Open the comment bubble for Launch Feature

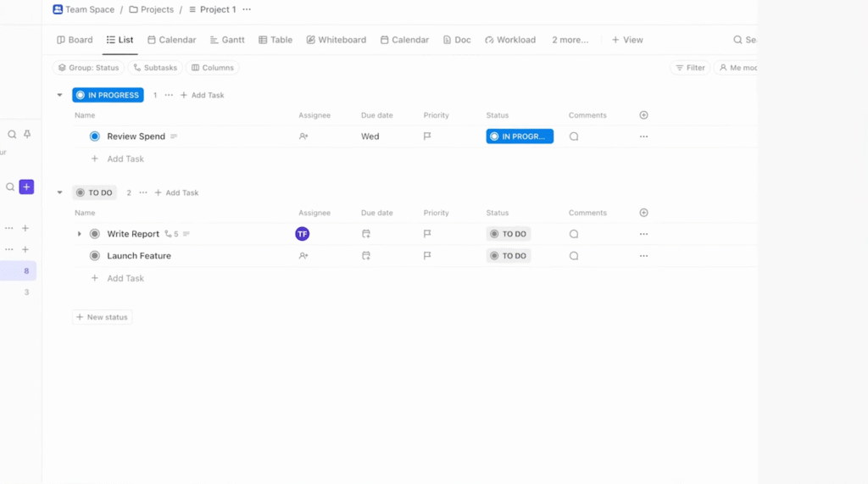pos(574,256)
